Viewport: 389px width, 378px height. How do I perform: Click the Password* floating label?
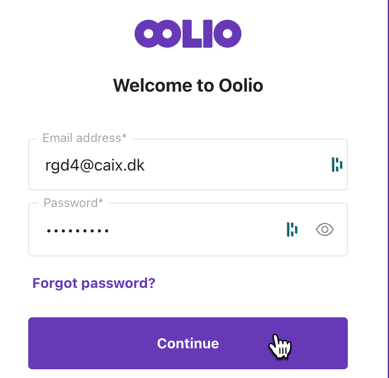pyautogui.click(x=73, y=203)
